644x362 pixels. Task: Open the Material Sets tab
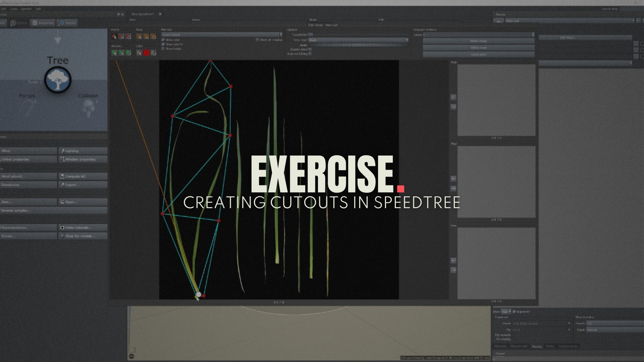pos(520,346)
